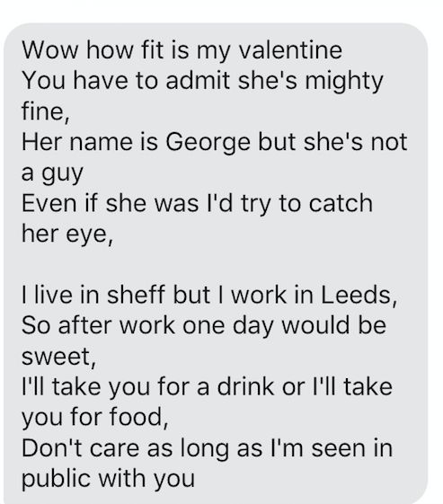Click the word 'fine,' on third line

coord(46,111)
